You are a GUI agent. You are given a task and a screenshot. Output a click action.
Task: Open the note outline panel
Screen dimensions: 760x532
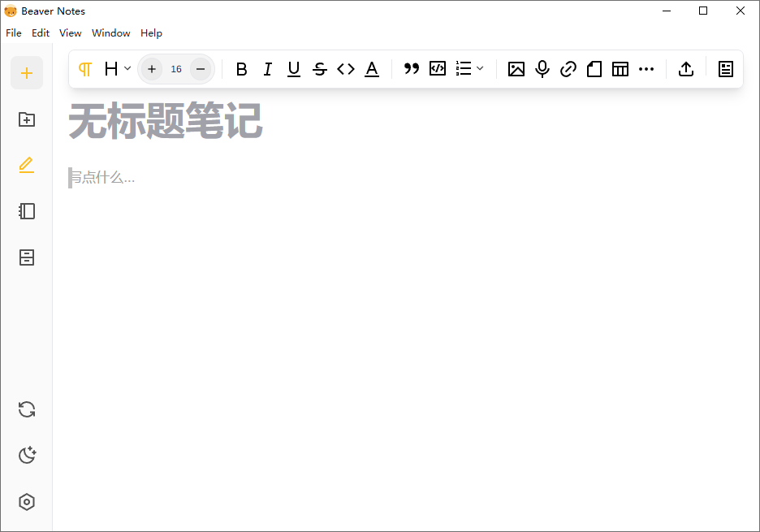pyautogui.click(x=725, y=69)
